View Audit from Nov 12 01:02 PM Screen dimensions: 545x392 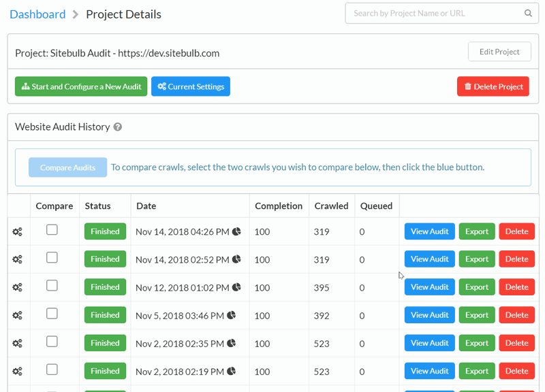click(x=430, y=287)
